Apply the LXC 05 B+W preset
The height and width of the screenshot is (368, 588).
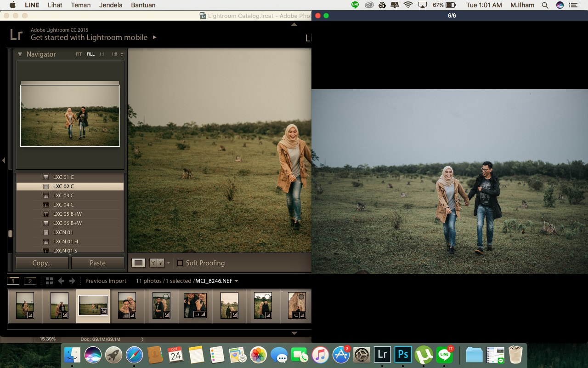click(70, 214)
